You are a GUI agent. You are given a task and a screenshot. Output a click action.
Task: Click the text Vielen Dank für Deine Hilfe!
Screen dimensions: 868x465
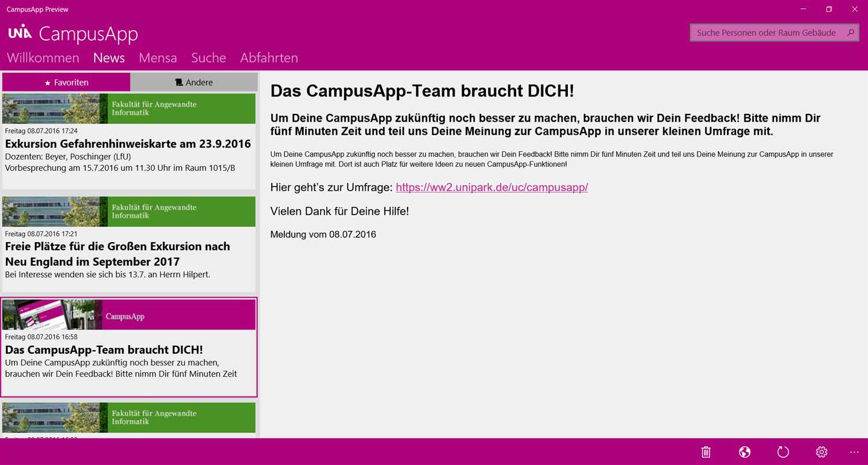(x=339, y=211)
